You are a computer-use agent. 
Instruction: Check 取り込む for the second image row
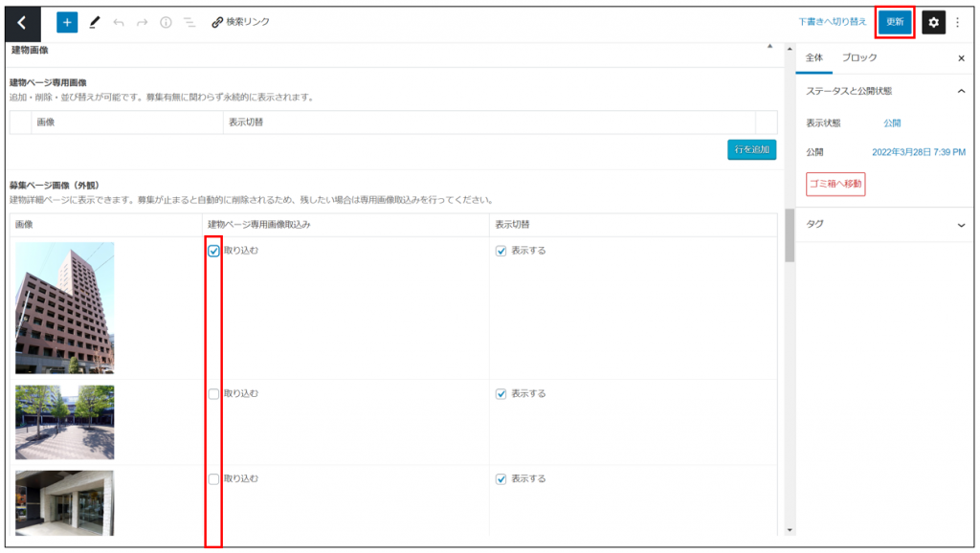213,393
